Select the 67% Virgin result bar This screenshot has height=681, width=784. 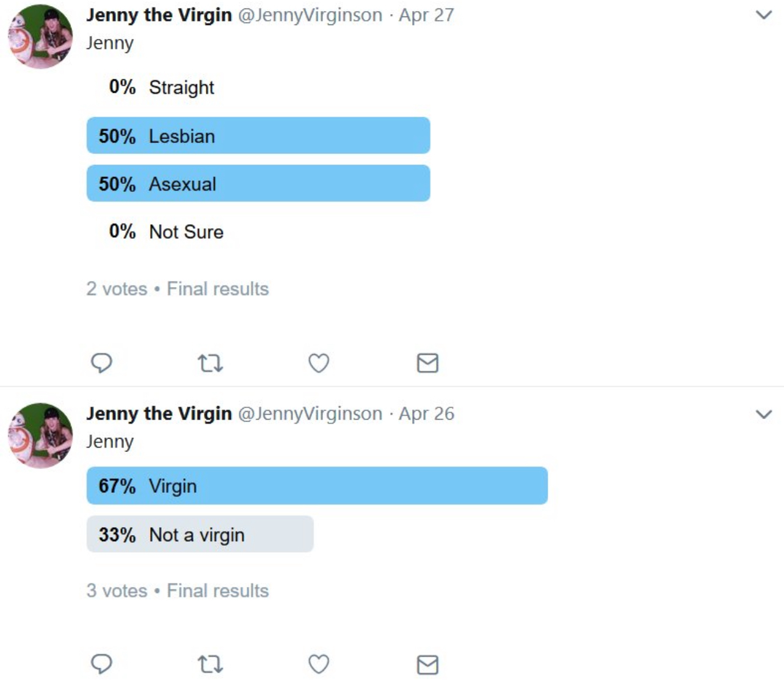point(317,486)
